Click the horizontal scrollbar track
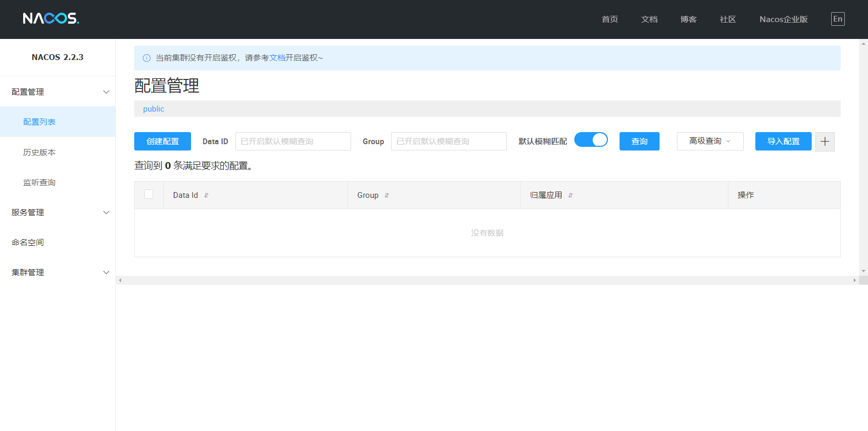The image size is (868, 431). (x=487, y=280)
